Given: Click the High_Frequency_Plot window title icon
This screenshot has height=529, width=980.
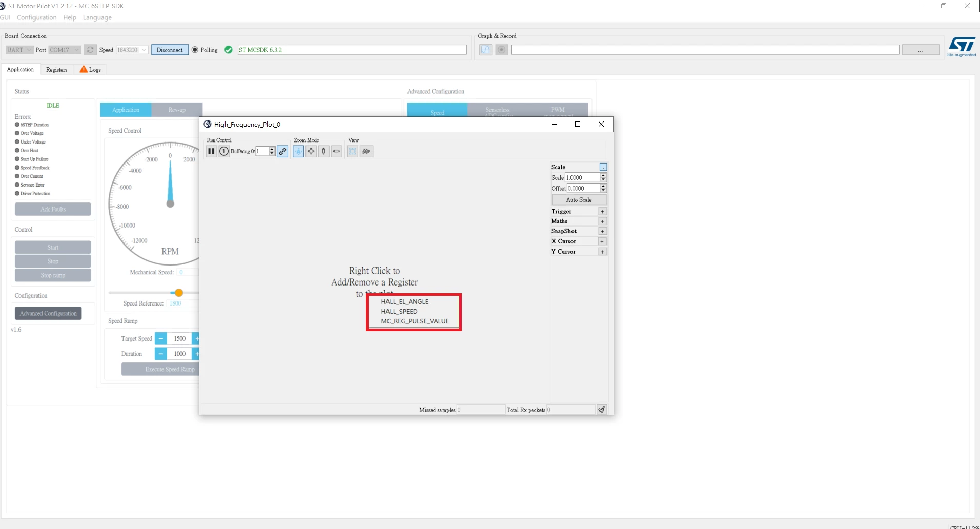Looking at the screenshot, I should pyautogui.click(x=208, y=124).
